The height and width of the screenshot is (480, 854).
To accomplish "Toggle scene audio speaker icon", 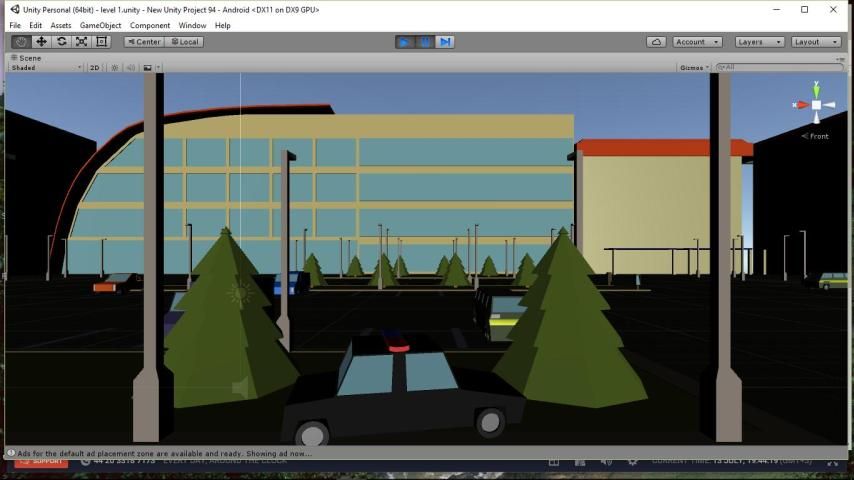I will click(x=130, y=68).
